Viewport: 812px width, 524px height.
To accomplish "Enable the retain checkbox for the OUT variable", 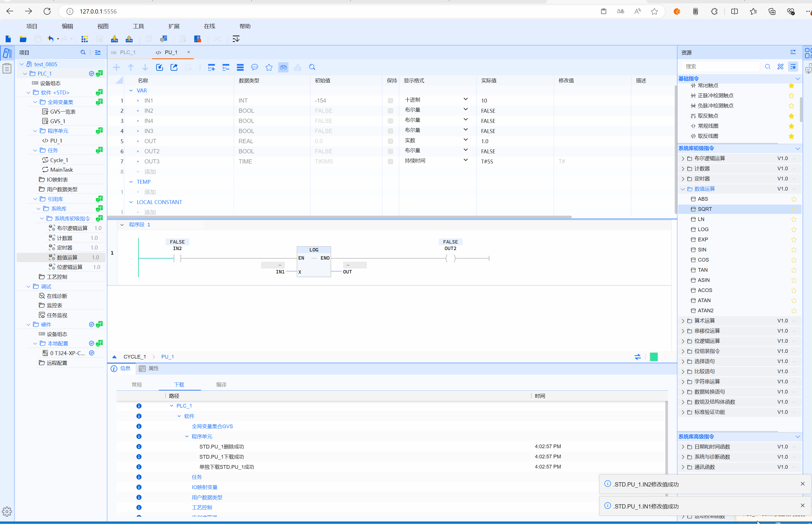I will (390, 141).
